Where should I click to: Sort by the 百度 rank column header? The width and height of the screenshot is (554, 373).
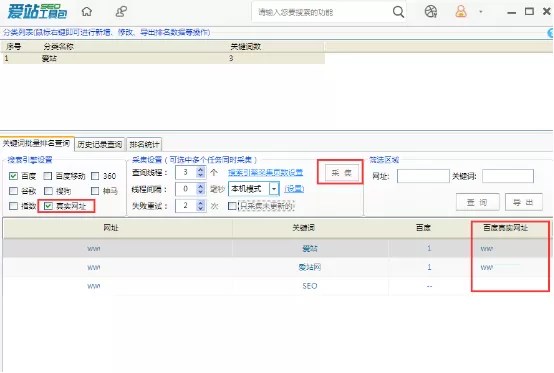click(423, 228)
